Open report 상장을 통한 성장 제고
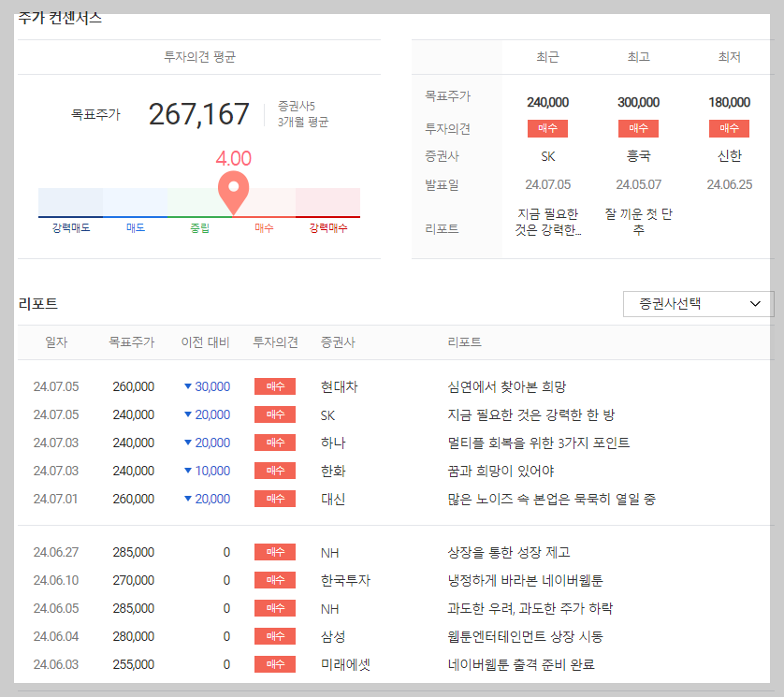 pos(509,552)
